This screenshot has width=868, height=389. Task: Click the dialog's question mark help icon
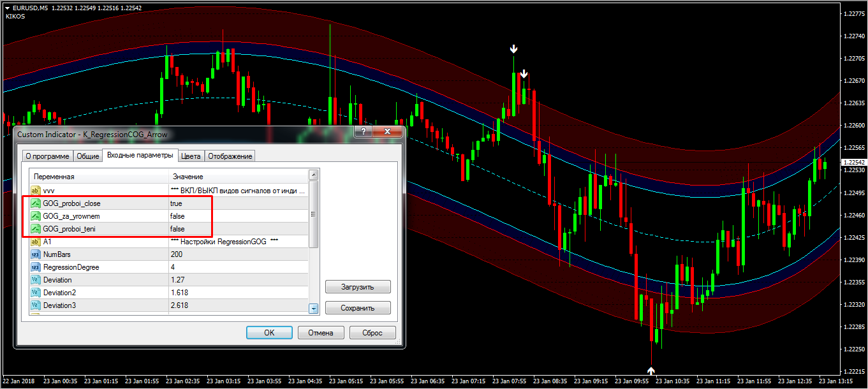[364, 132]
